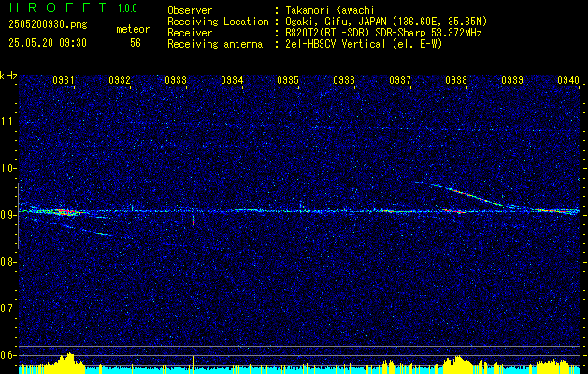Click observer name Takanori Kawachi
The height and width of the screenshot is (374, 588).
pos(329,10)
